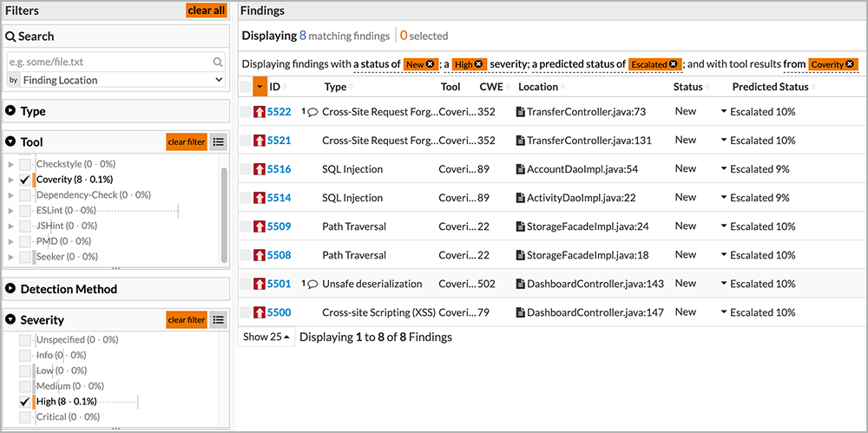Open predicted status dropdown for finding 5514

(x=724, y=198)
